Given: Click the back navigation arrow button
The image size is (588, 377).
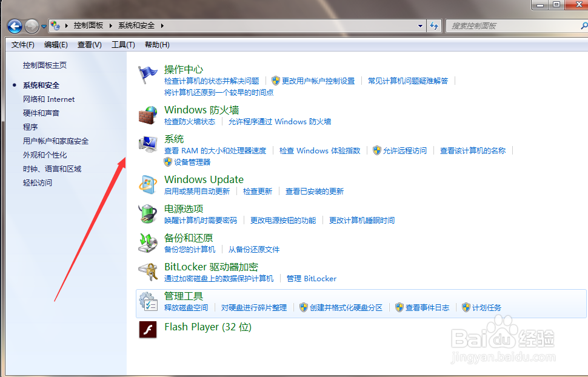Looking at the screenshot, I should click(15, 26).
